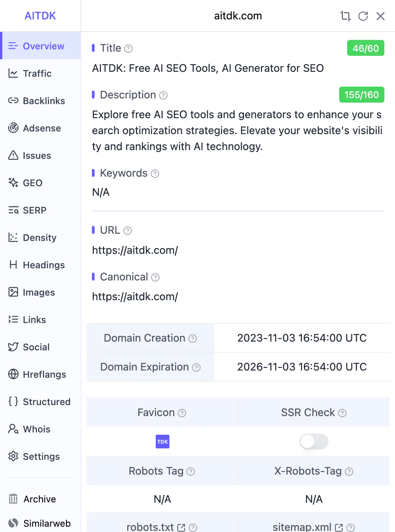Screen dimensions: 395x532
Task: Click the Canonical value https://aitdk.com/
Action: point(135,297)
